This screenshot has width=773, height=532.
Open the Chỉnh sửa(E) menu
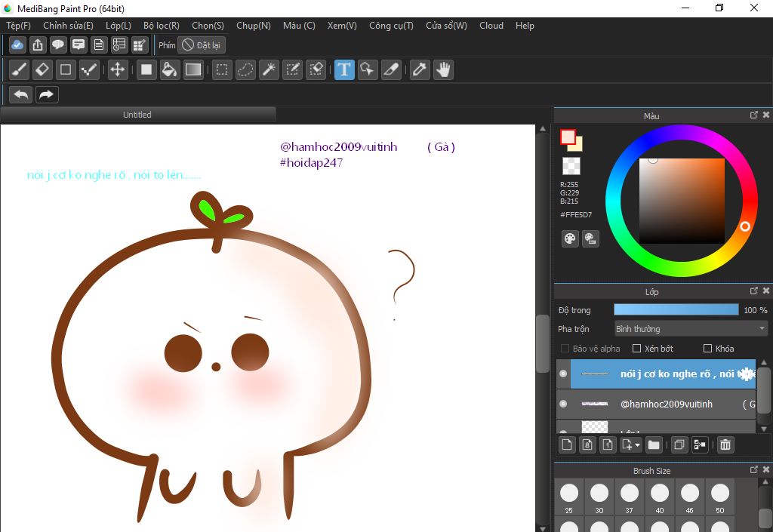[x=68, y=26]
